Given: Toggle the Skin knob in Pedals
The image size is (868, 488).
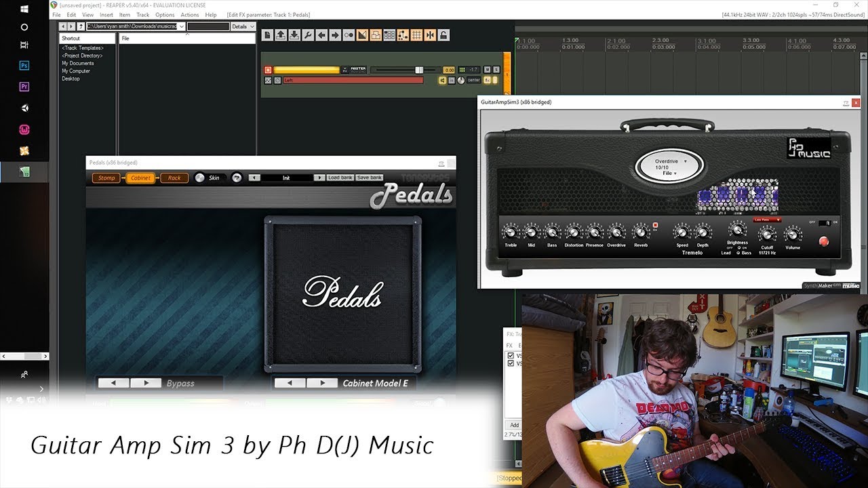Looking at the screenshot, I should (199, 178).
